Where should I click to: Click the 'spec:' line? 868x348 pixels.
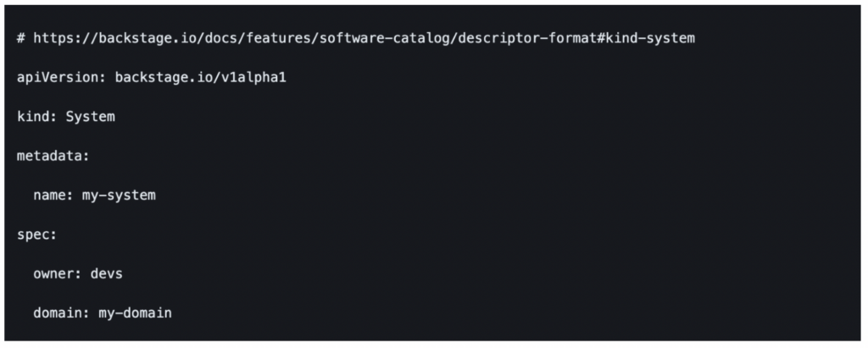click(x=36, y=235)
